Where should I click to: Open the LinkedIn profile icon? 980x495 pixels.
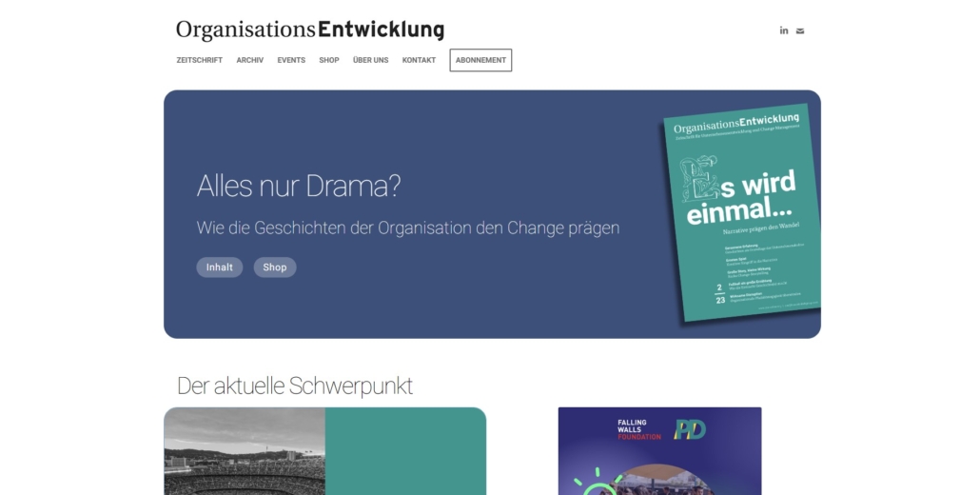[784, 30]
